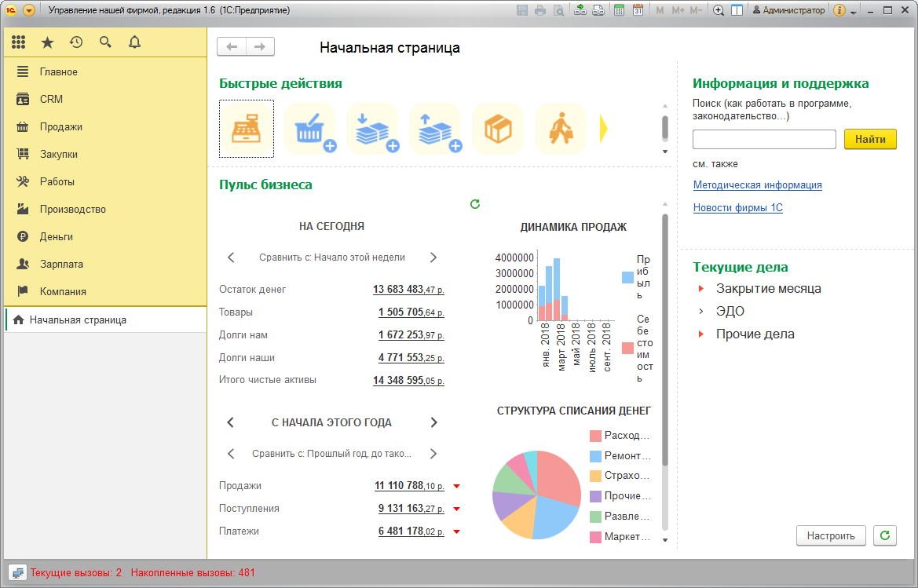This screenshot has width=918, height=588.
Task: Open the Остаток денег value 13 683 483,47
Action: point(408,290)
